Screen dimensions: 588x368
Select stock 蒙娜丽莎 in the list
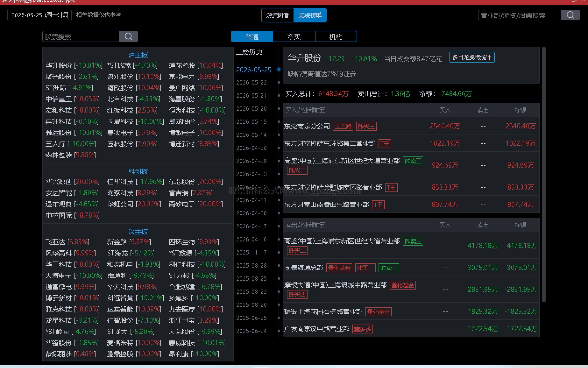coord(71,354)
